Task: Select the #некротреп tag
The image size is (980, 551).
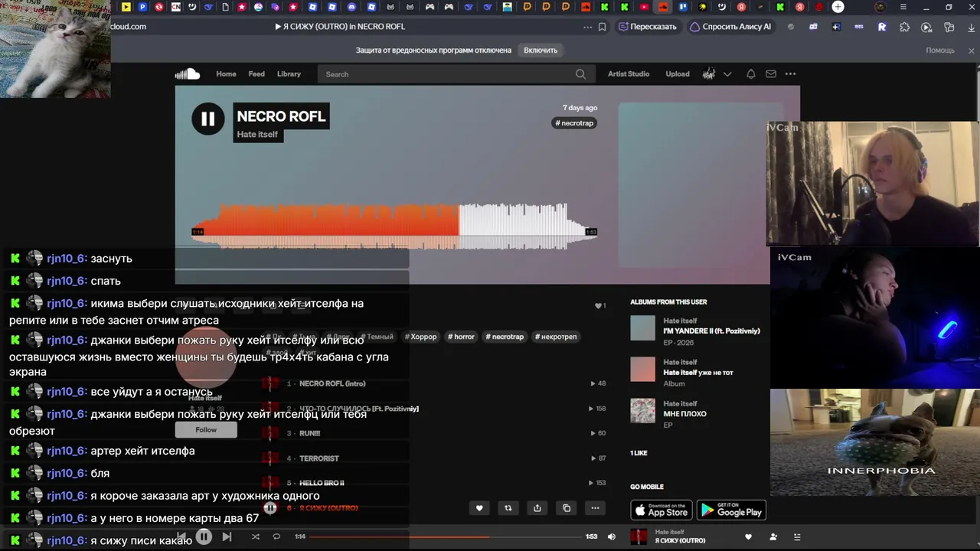Action: point(556,337)
